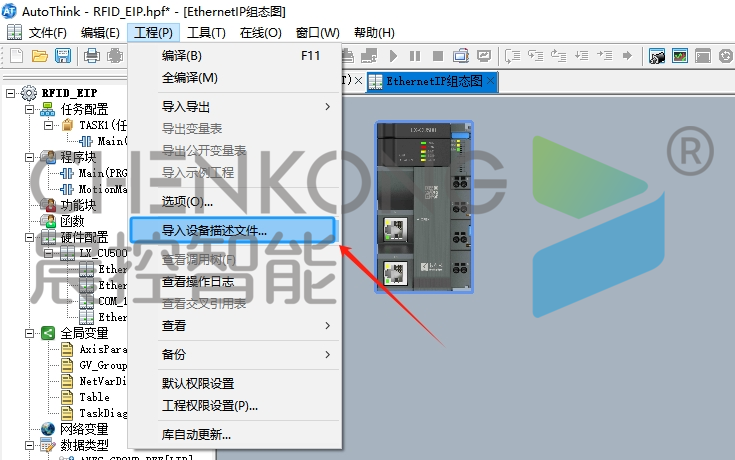Collapse the 硬件配置 tree node
The height and width of the screenshot is (460, 735).
point(29,237)
